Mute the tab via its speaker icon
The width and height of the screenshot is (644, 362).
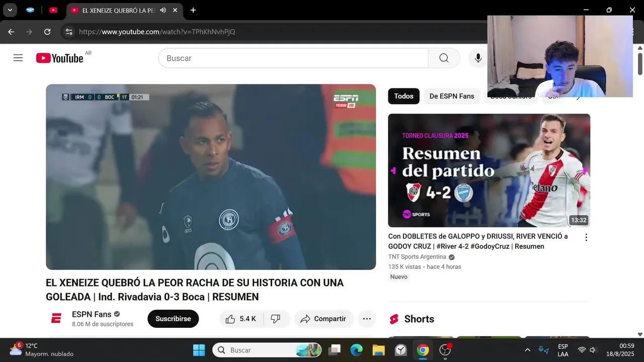(x=163, y=10)
